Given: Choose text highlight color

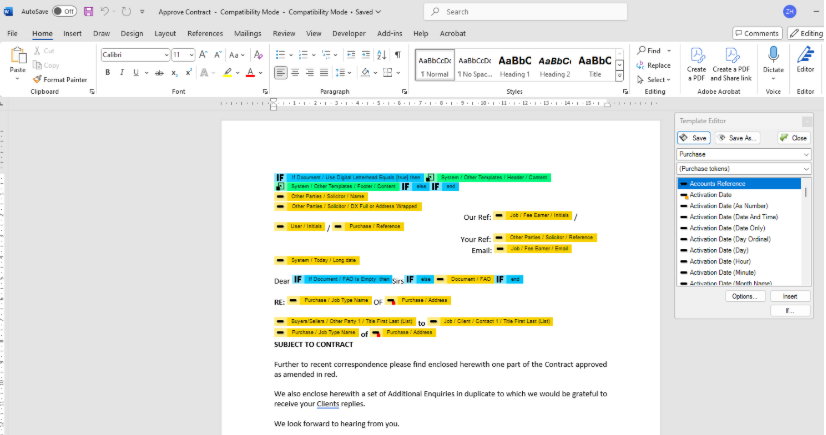Looking at the screenshot, I should (228, 73).
